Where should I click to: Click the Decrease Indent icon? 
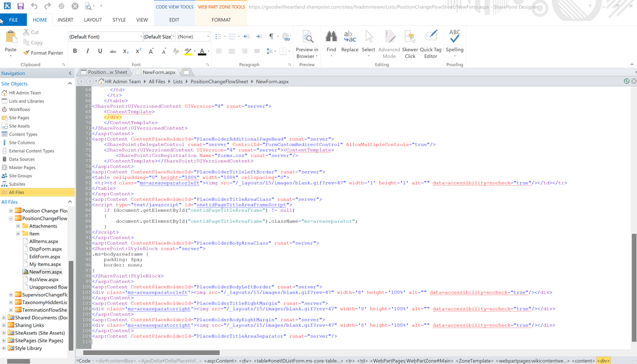[x=246, y=37]
